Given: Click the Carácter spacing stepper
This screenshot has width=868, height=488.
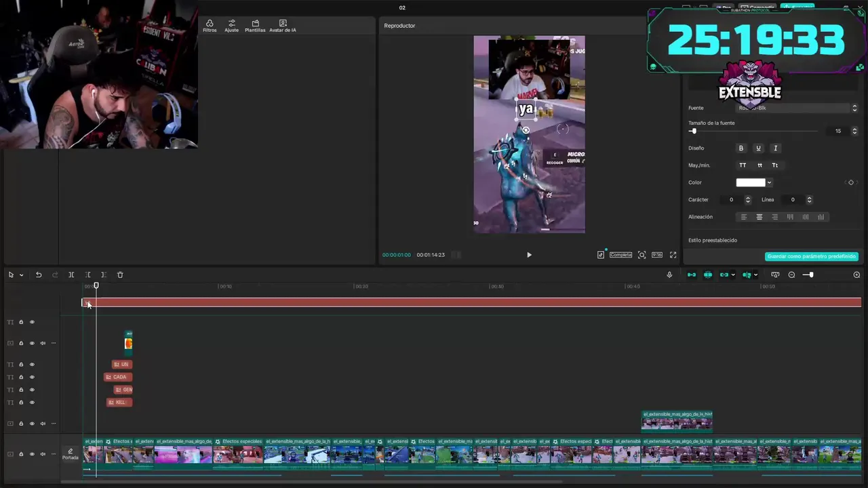Looking at the screenshot, I should 748,200.
